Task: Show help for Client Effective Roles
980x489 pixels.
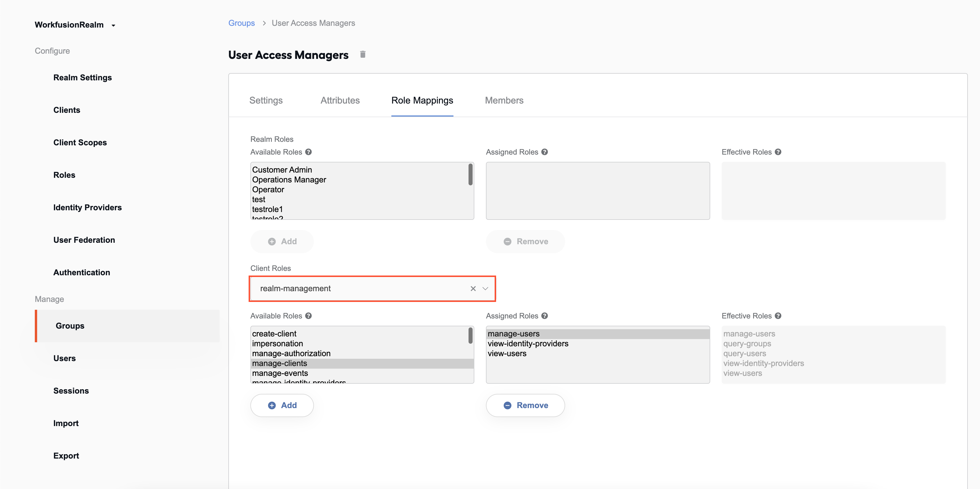Action: [778, 316]
